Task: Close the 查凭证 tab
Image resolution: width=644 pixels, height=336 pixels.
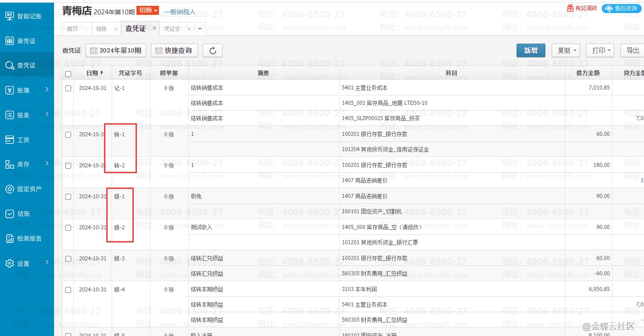Action: tap(154, 28)
